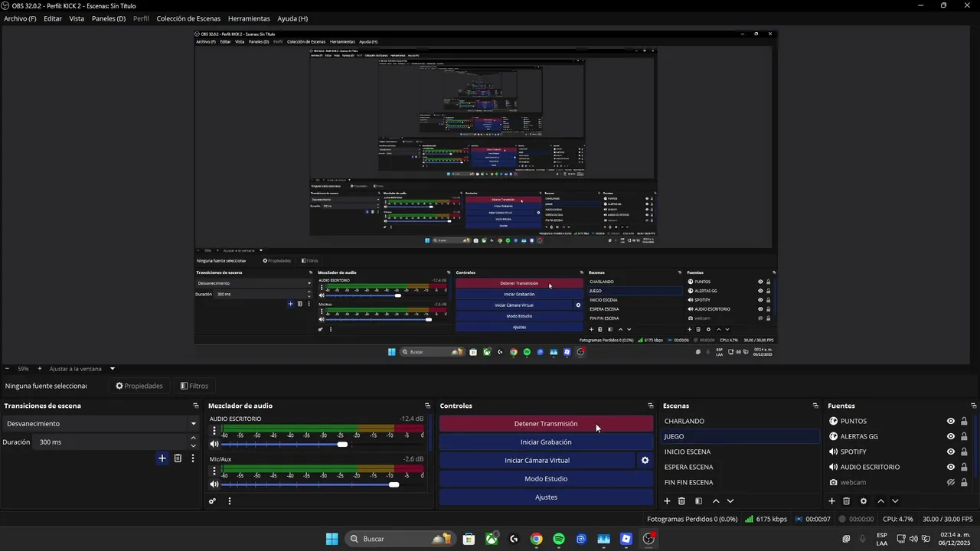980x551 pixels.
Task: Zoom out the preview with minus icon
Action: click(7, 369)
